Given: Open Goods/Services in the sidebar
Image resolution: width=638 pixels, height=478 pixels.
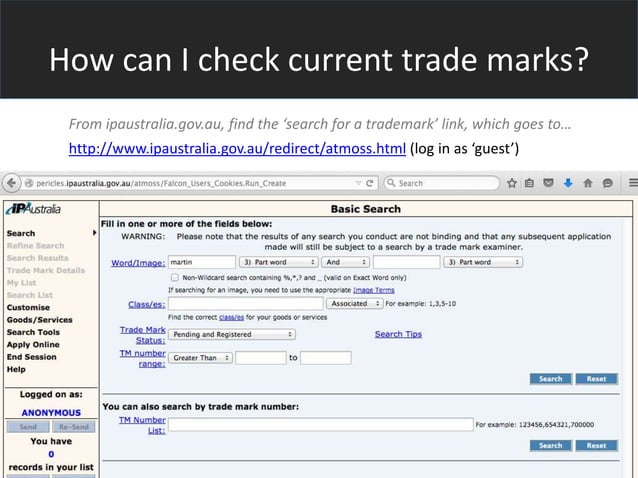Looking at the screenshot, I should [x=39, y=320].
